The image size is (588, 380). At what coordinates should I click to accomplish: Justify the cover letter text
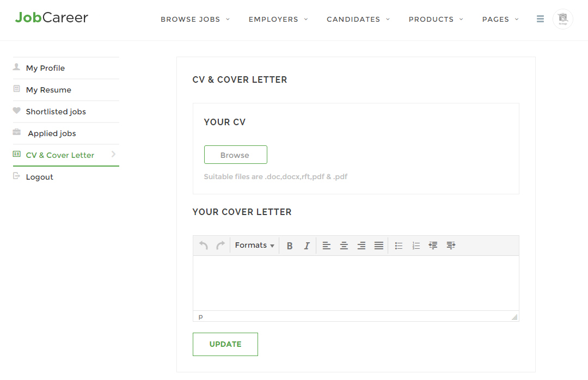[379, 246]
